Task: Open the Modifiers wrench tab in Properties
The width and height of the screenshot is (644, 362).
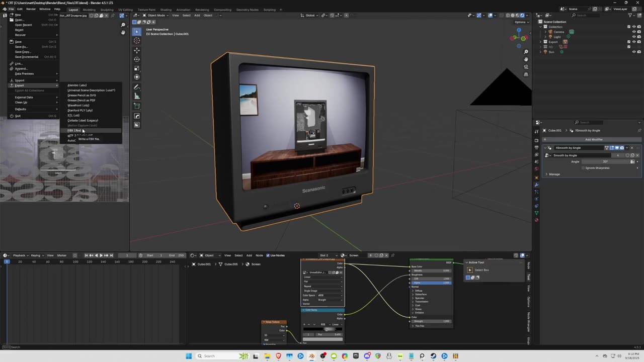Action: click(536, 185)
